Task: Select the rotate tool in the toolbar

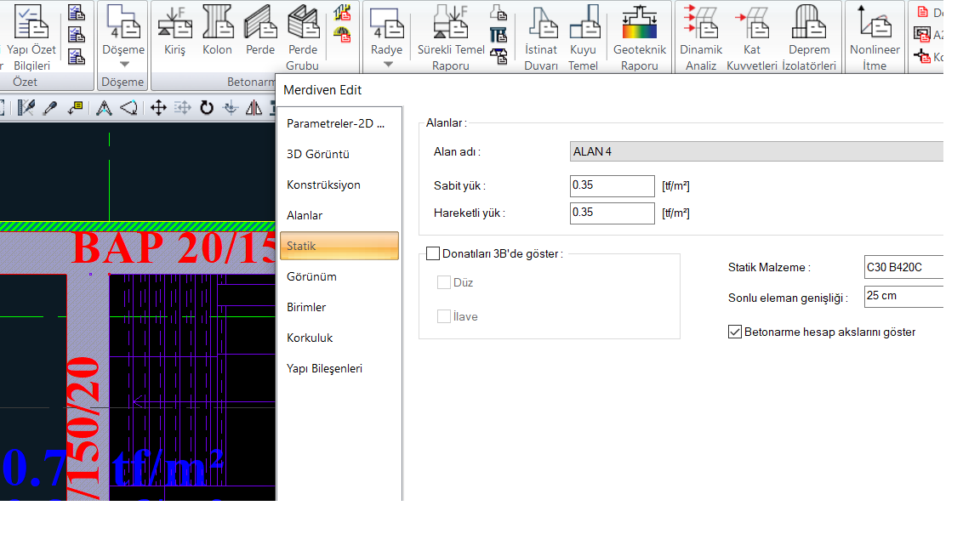Action: pos(206,108)
